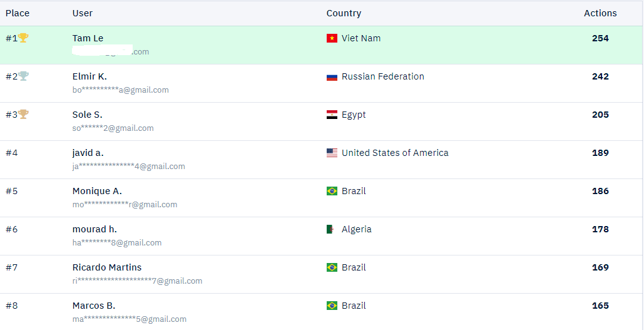The height and width of the screenshot is (330, 644).
Task: Click the Russian Federation flag icon
Action: (332, 77)
